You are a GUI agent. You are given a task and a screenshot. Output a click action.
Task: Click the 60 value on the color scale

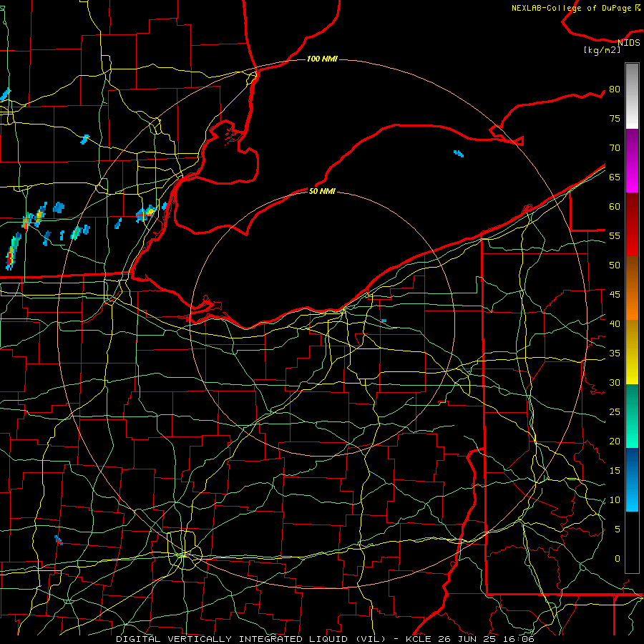615,207
